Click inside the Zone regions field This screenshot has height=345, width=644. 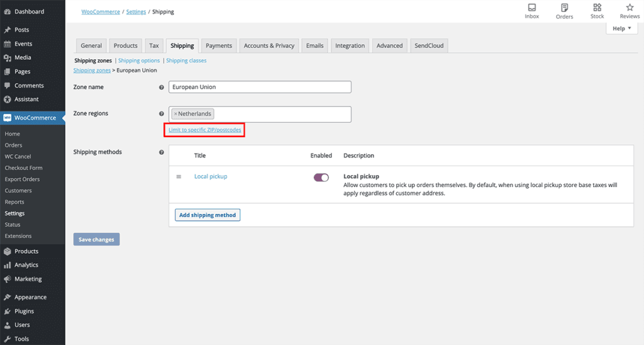coord(260,115)
